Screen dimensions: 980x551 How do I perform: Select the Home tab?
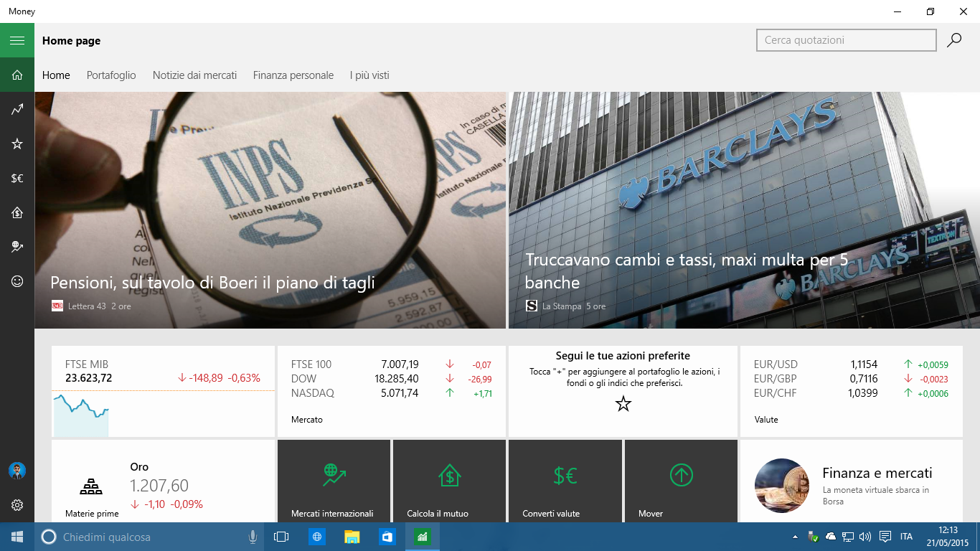56,75
